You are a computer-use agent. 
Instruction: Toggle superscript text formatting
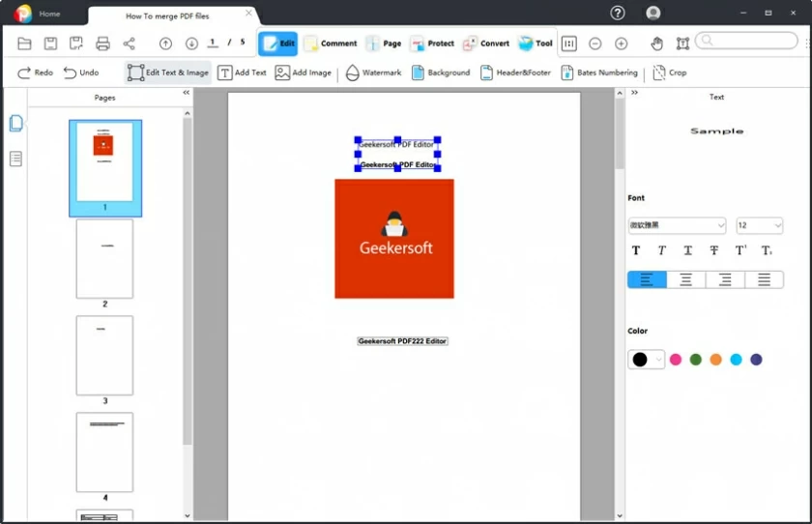click(741, 250)
